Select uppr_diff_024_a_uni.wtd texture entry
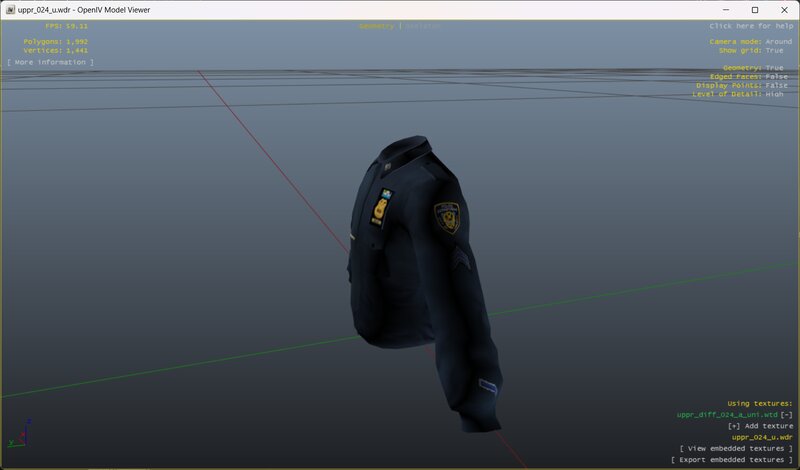The height and width of the screenshot is (470, 800). [727, 415]
